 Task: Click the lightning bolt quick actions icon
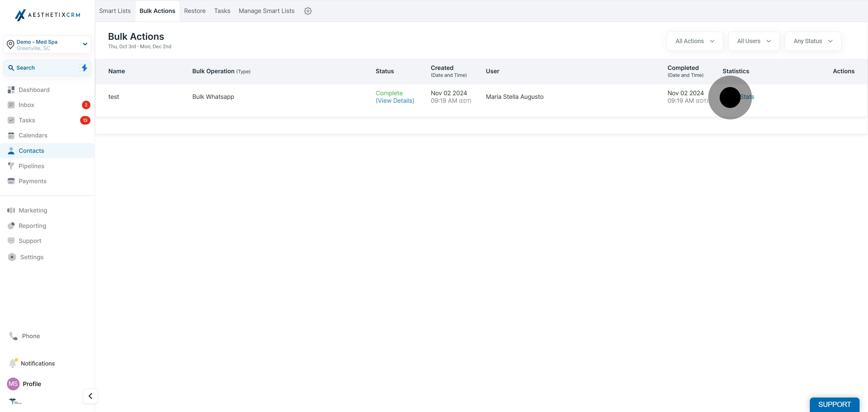pyautogui.click(x=84, y=68)
